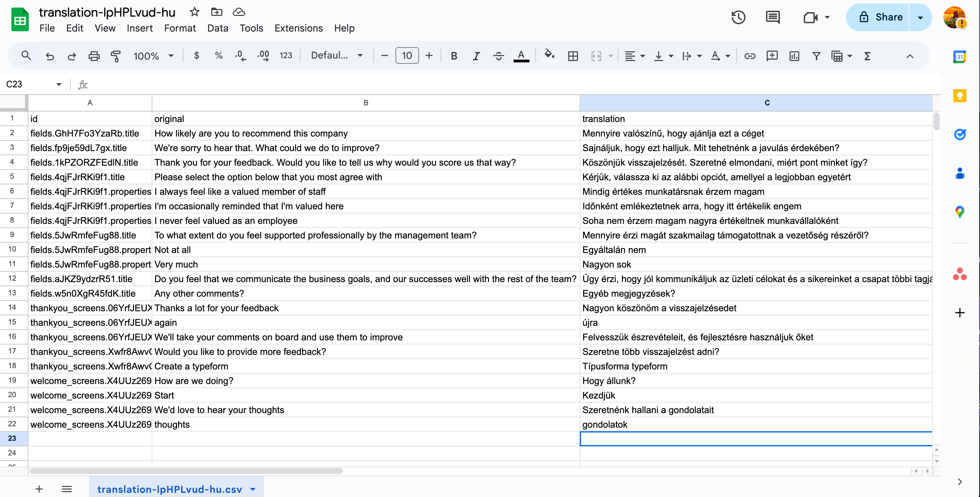Screen dimensions: 980x497
Task: Hide the menus with collapse chevron
Action: point(910,56)
